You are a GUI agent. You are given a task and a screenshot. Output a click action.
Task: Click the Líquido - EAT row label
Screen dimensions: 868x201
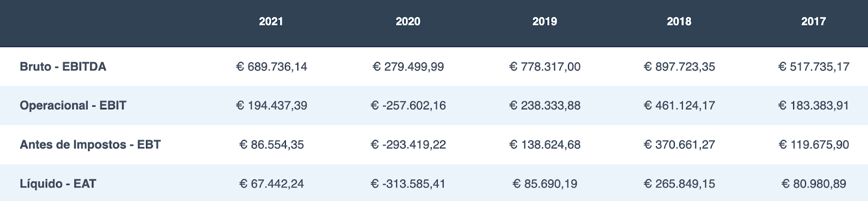coord(58,184)
